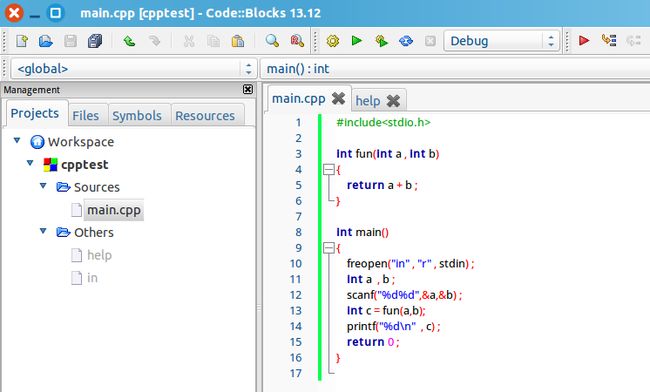Switch to the Projects tab
The image size is (650, 392).
click(x=35, y=114)
